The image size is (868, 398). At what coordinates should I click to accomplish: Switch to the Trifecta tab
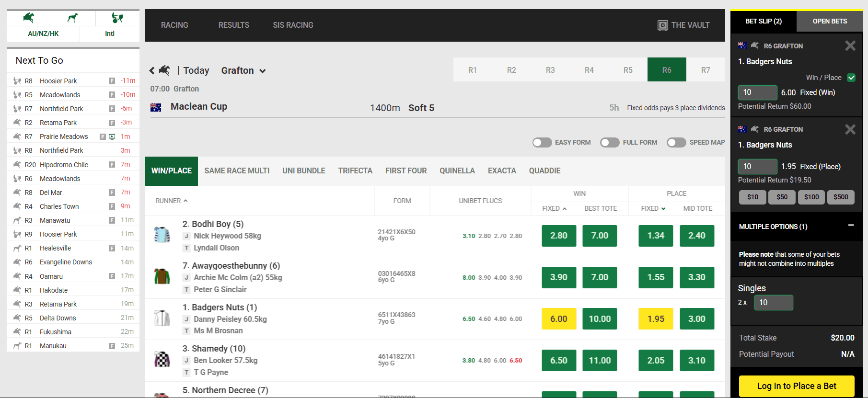(x=355, y=171)
